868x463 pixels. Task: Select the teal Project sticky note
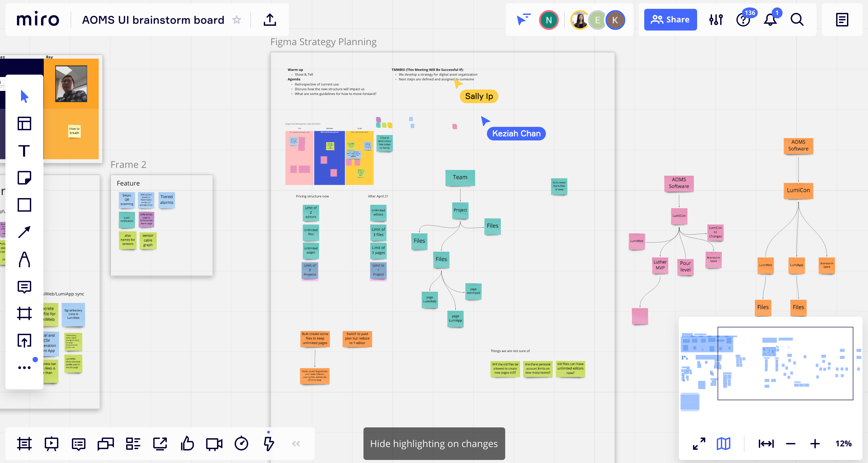pos(460,210)
